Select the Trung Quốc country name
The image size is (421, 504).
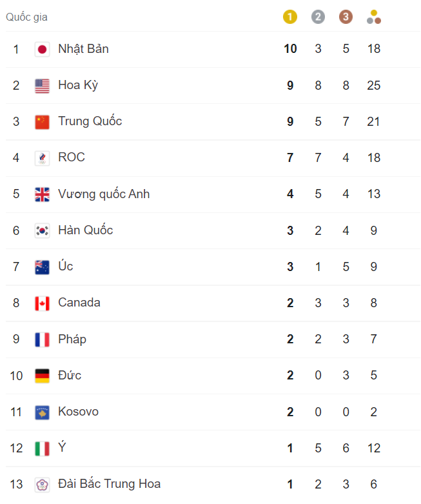click(90, 121)
